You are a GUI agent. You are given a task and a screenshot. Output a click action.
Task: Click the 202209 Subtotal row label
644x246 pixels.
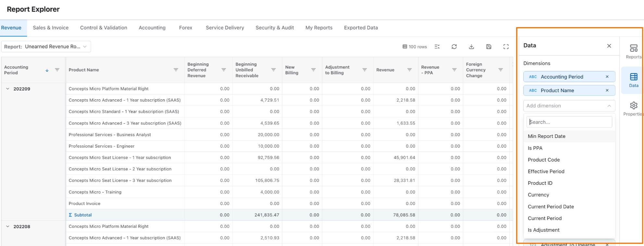(80, 215)
